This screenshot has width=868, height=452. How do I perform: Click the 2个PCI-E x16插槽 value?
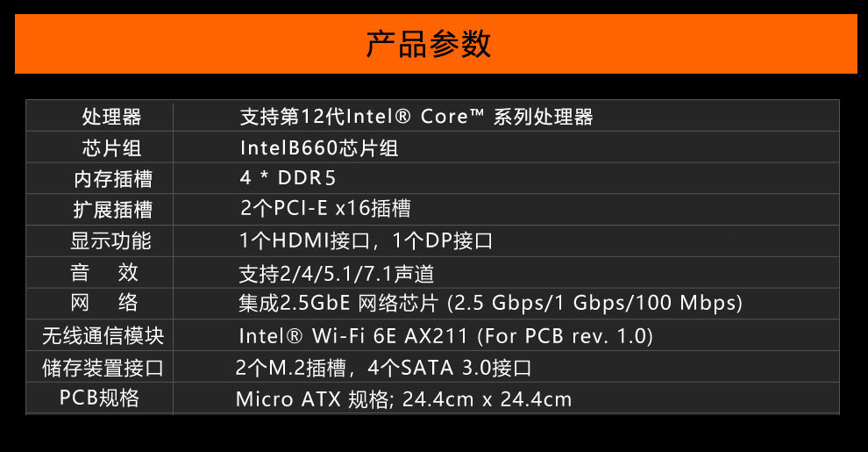325,208
